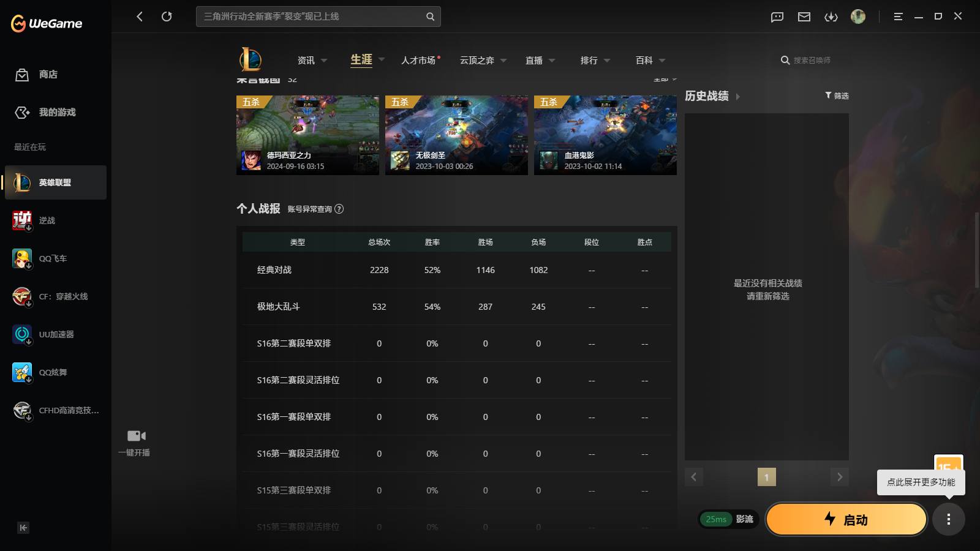Viewport: 980px width, 551px height.
Task: Click the page vertical scrollbar thumb
Action: click(x=977, y=250)
